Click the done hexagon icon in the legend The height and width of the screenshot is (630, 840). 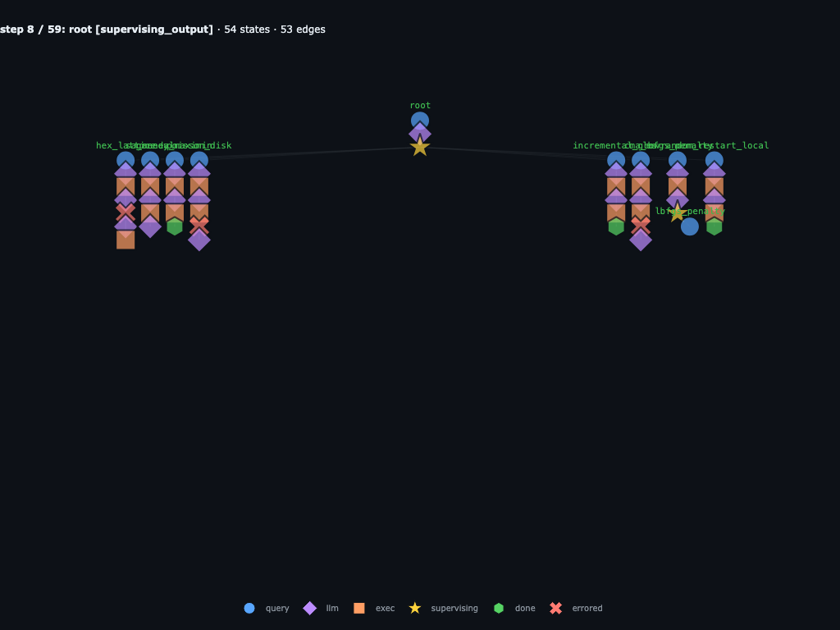[499, 608]
